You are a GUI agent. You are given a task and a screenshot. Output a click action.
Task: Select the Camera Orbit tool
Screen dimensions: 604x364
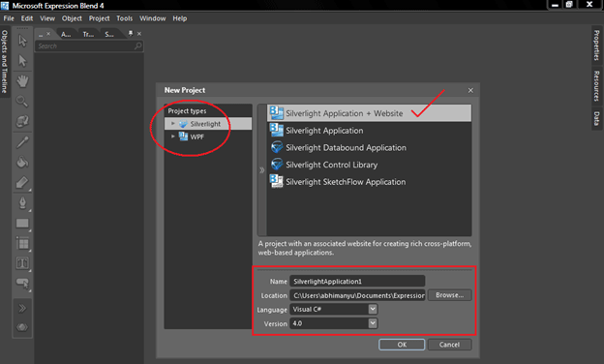pos(22,121)
